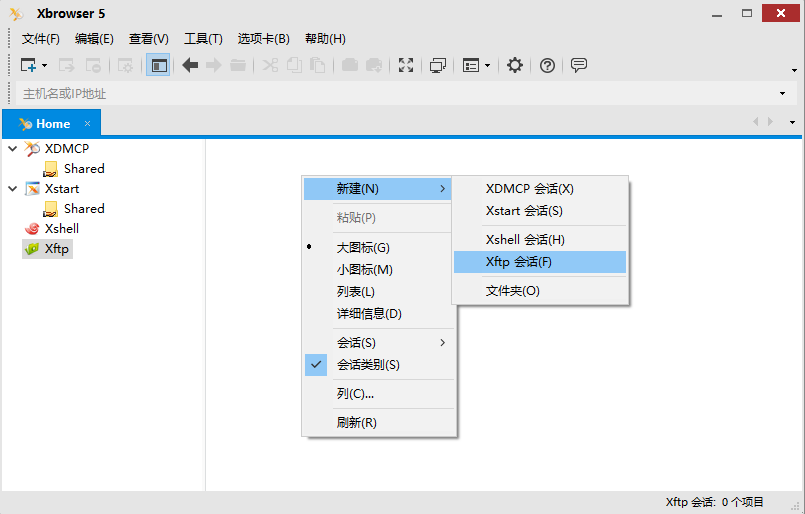Select Shared folder under Xstart
The height and width of the screenshot is (514, 805).
(x=84, y=208)
